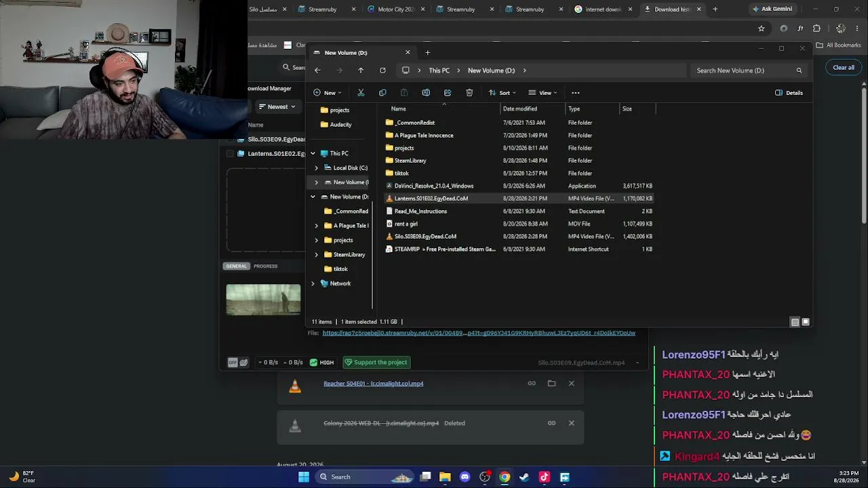Expand the chevron after New Volume (D:) in address bar
This screenshot has height=488, width=868.
[524, 70]
